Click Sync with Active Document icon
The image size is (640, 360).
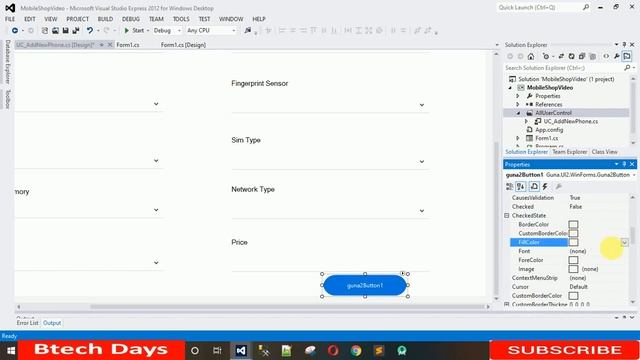[x=561, y=56]
